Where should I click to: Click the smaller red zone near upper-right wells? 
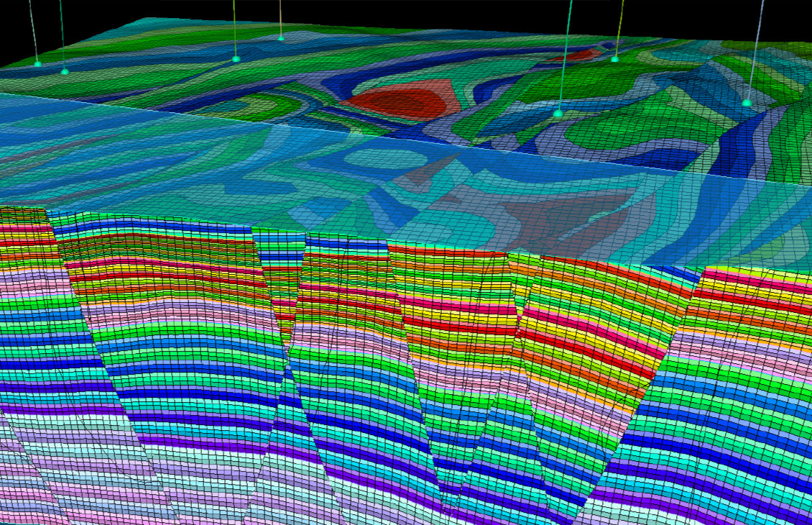[x=575, y=56]
